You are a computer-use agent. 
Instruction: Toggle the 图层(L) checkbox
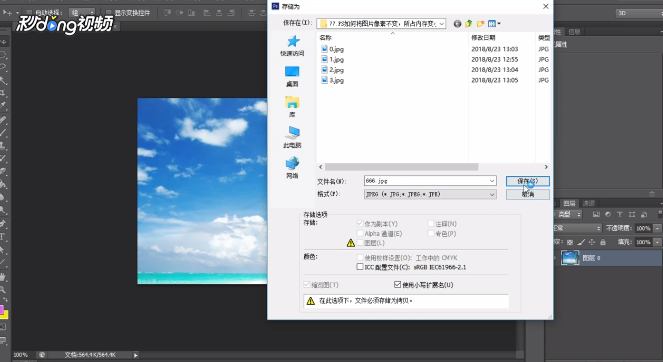tap(360, 243)
